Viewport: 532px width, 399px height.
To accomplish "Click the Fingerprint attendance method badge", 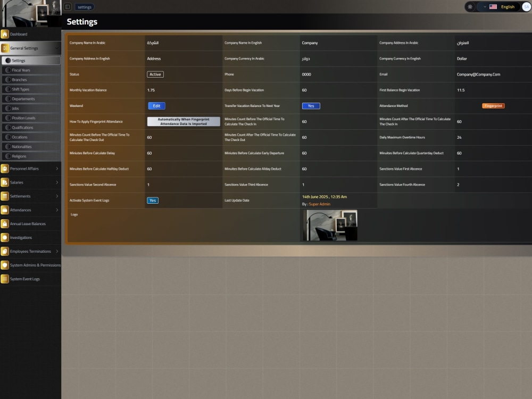I will point(493,106).
